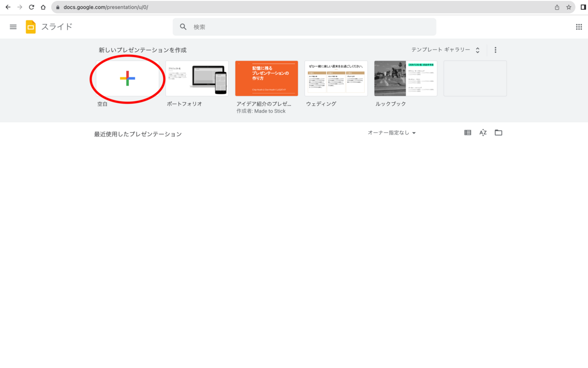The width and height of the screenshot is (588, 368).
Task: Switch to list view icon
Action: 467,133
